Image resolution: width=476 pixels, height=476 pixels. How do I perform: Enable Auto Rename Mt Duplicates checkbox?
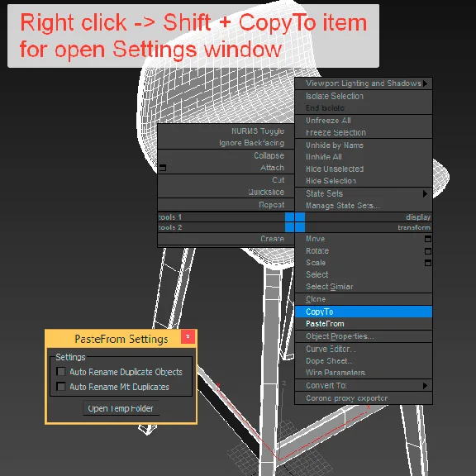tap(61, 387)
